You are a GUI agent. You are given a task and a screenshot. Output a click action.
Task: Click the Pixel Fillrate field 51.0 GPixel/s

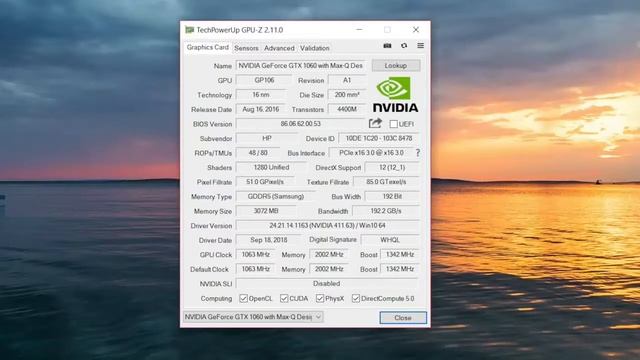265,182
